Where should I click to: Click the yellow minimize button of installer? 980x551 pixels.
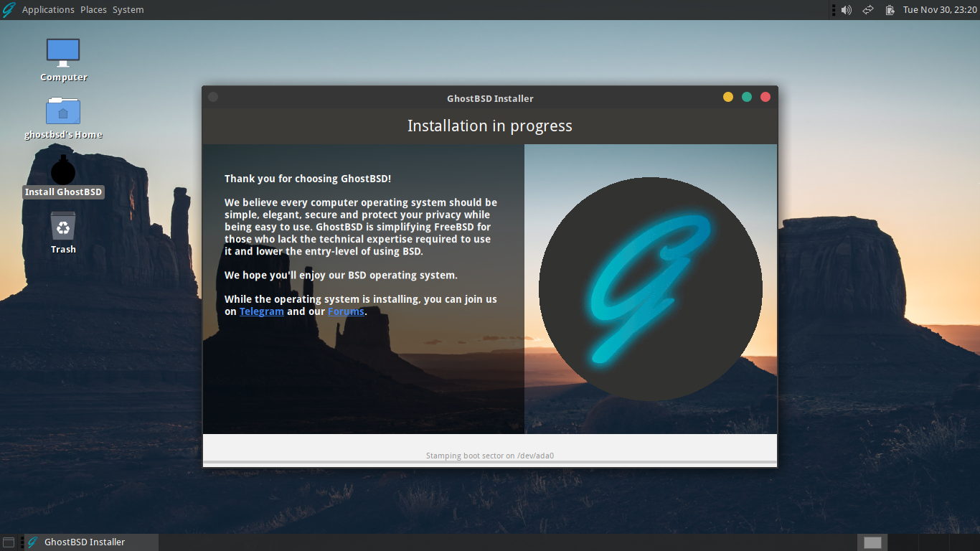click(728, 97)
